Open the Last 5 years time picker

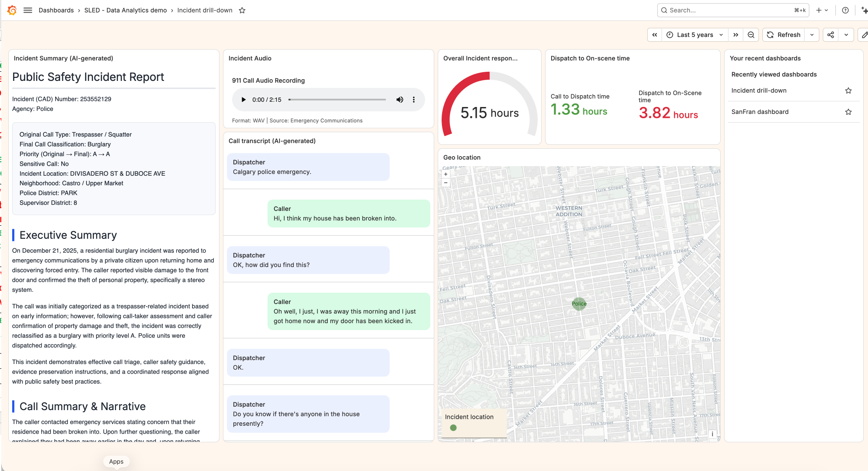pyautogui.click(x=695, y=35)
